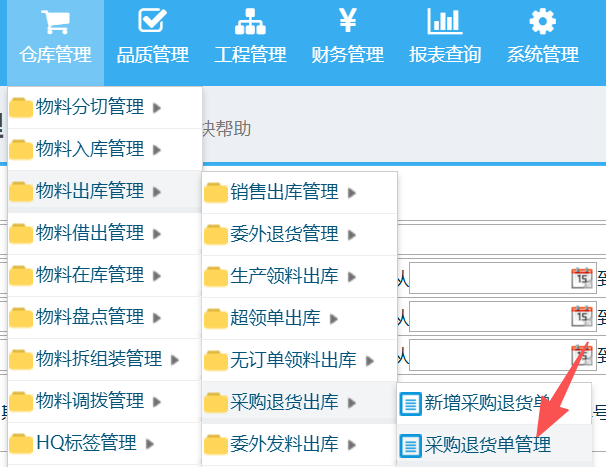The image size is (606, 467).
Task: Click the 报表查询 bar chart icon
Action: pos(444,21)
